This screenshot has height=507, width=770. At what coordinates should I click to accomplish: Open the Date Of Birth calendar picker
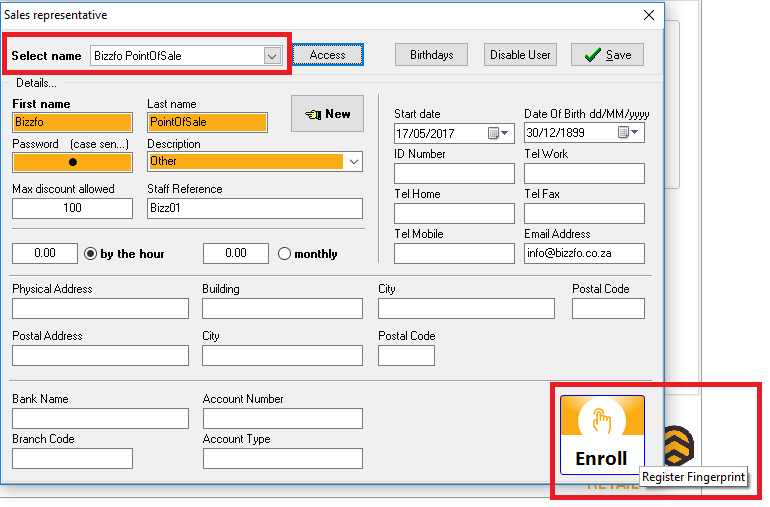click(628, 133)
